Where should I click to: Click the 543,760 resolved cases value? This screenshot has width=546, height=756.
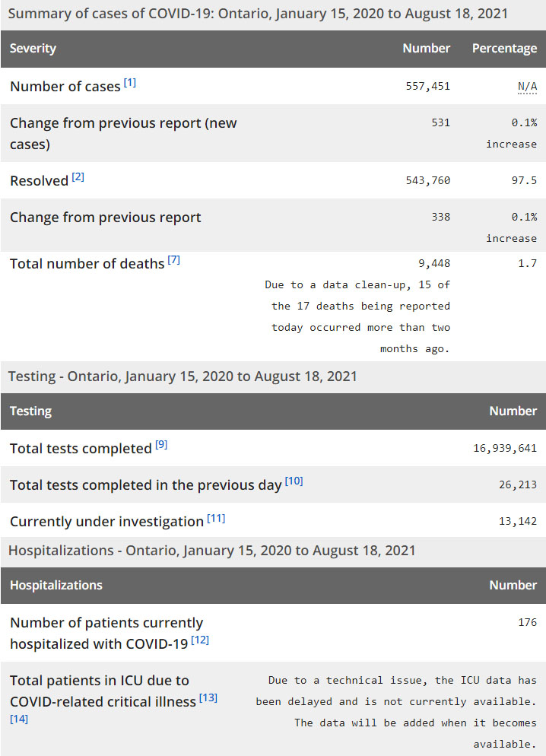(428, 180)
